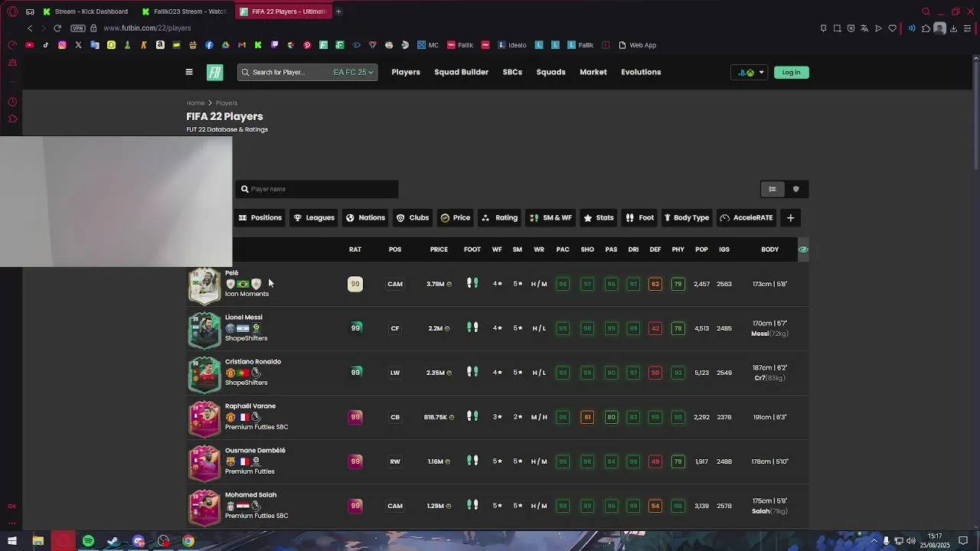Expand the Price filter
The width and height of the screenshot is (980, 551).
click(x=455, y=218)
